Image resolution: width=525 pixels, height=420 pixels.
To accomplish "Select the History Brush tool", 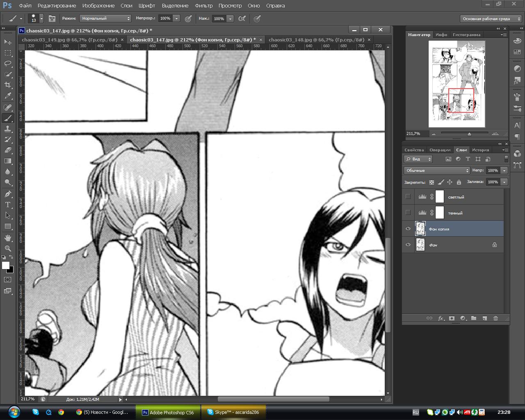I will 8,139.
